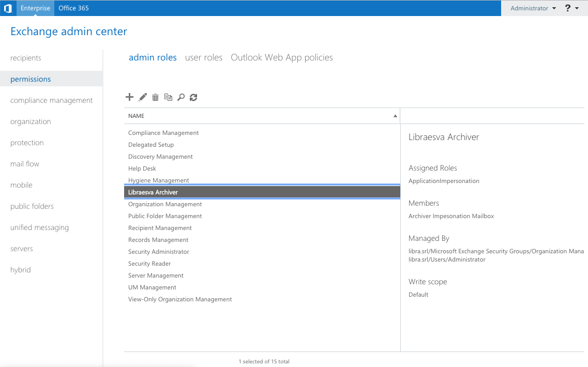Screen dimensions: 588x367
Task: Open organization section
Action: [x=31, y=121]
